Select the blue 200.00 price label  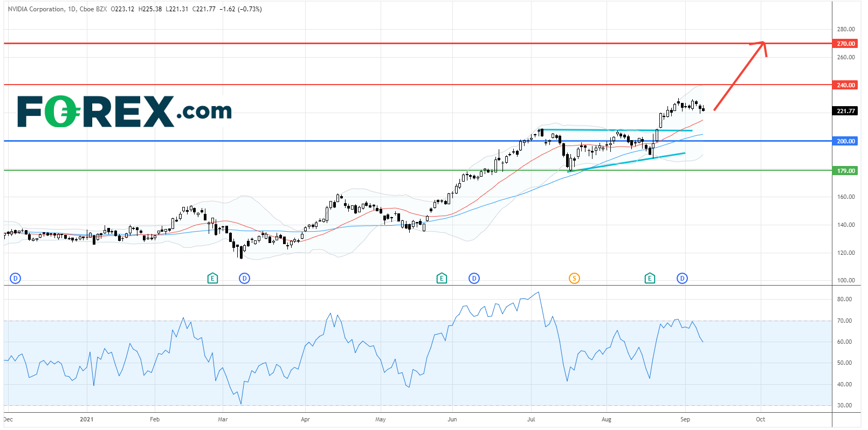pos(845,141)
